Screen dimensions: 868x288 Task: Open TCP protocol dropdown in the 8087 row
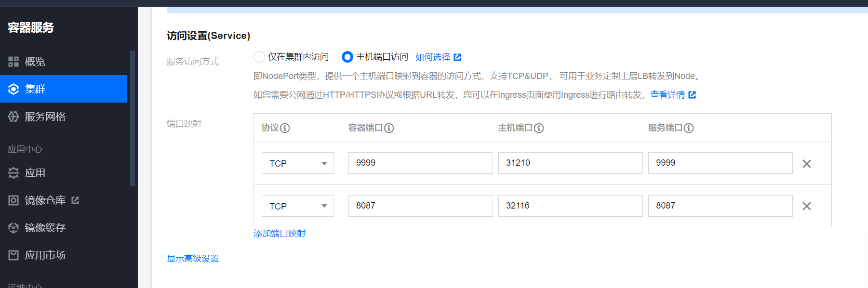coord(298,206)
